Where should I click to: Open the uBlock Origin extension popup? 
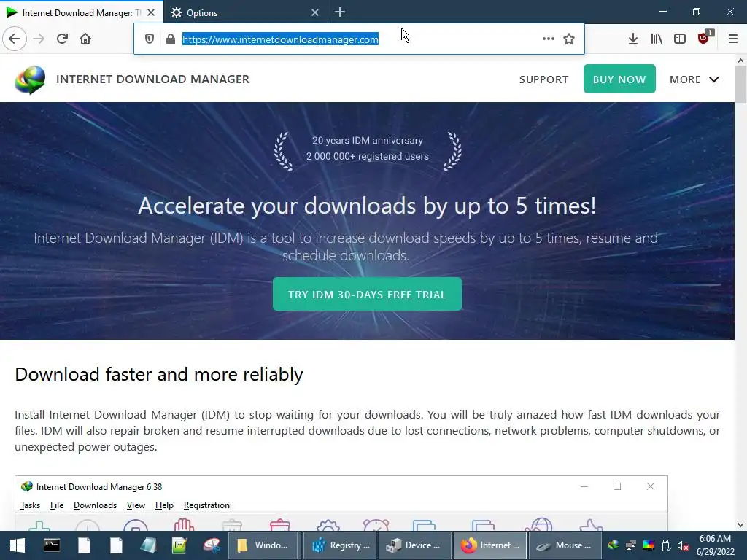704,38
